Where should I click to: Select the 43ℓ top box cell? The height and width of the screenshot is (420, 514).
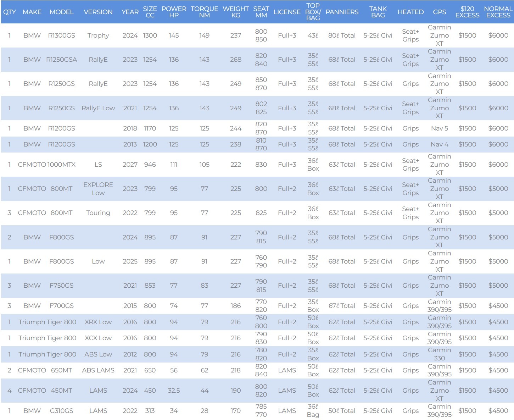(x=313, y=35)
